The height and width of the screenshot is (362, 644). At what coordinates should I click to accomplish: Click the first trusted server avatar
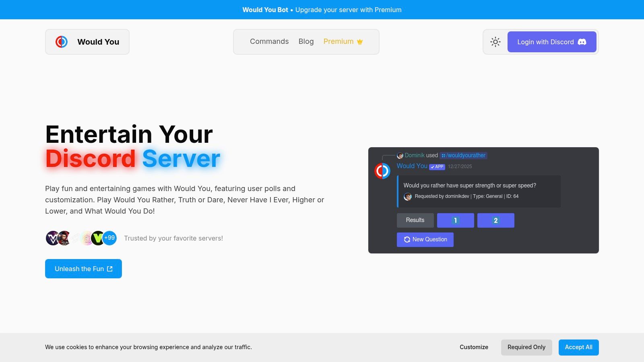(x=52, y=238)
